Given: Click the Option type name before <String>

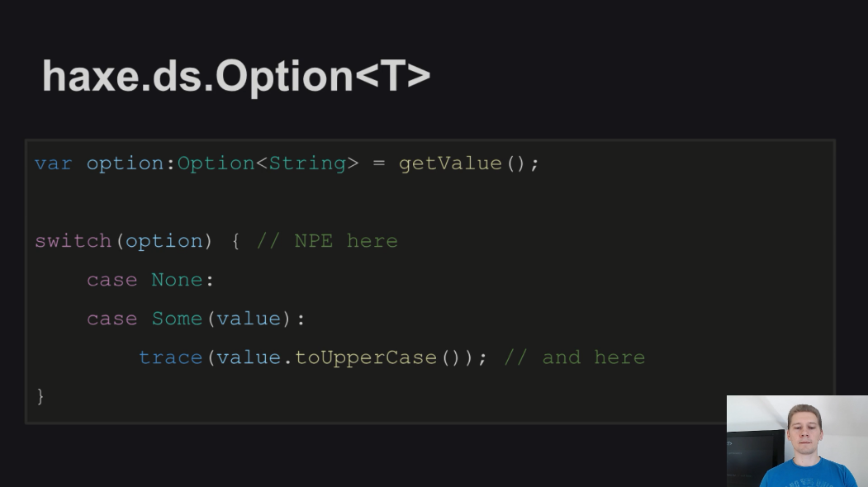Looking at the screenshot, I should tap(216, 163).
